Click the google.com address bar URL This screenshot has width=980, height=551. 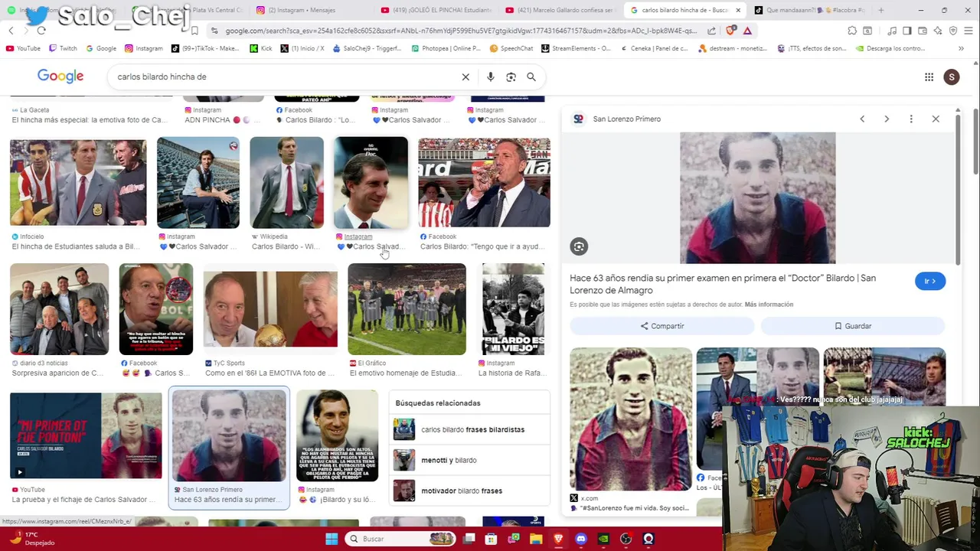tap(461, 31)
